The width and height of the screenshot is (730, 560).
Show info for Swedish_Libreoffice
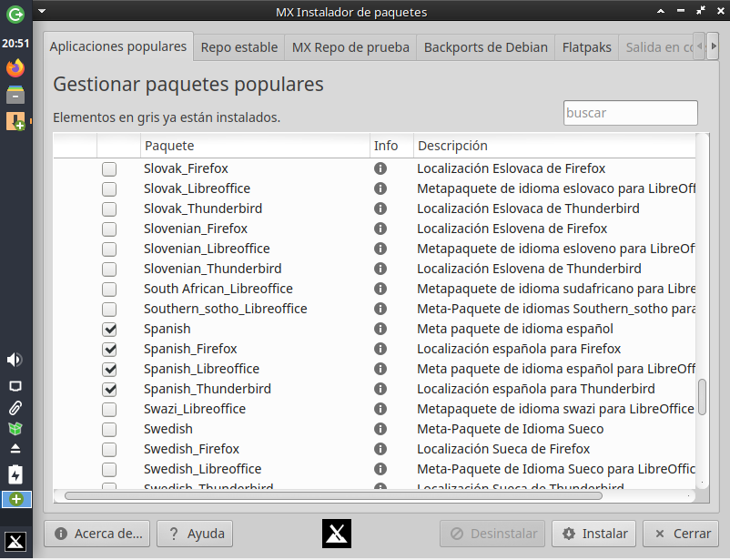(x=380, y=469)
